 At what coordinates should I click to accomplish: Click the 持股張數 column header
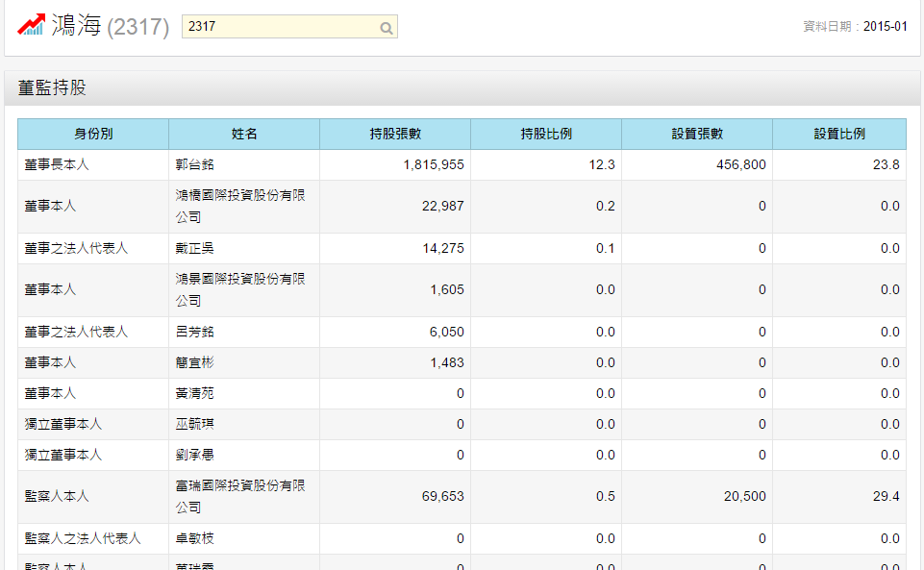click(395, 134)
